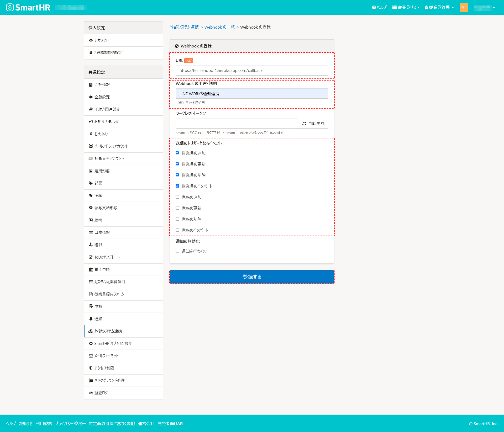This screenshot has width=504, height=432.
Task: Click the refresh icon on 自動生成
Action: 304,123
